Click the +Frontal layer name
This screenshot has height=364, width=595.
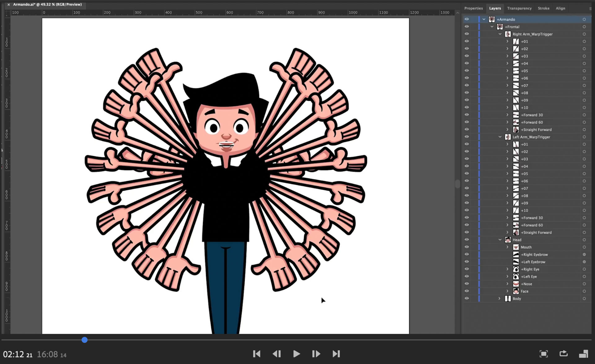tap(512, 27)
